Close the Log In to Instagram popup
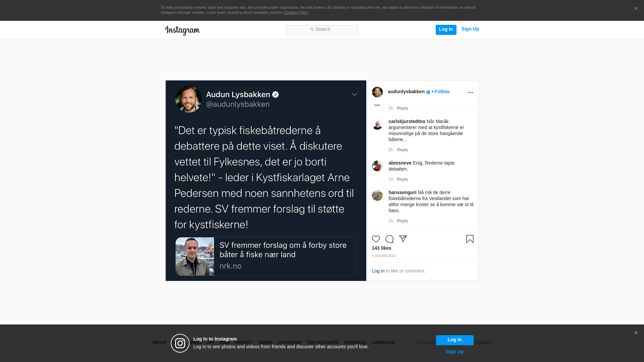 point(636,333)
